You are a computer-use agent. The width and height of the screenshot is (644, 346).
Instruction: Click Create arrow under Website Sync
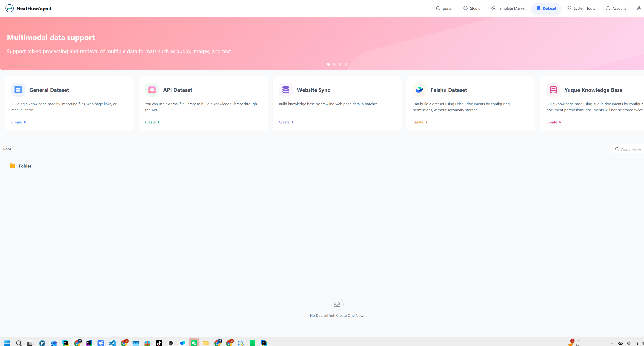tap(293, 122)
